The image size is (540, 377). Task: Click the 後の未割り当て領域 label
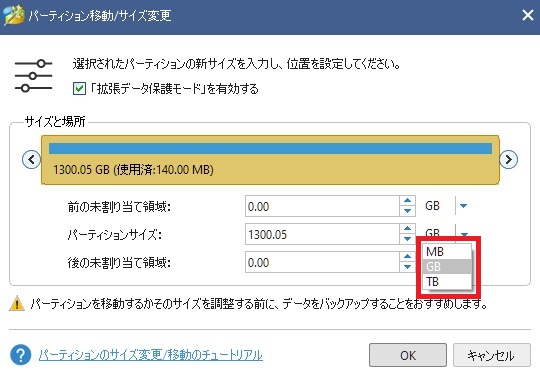tap(119, 263)
